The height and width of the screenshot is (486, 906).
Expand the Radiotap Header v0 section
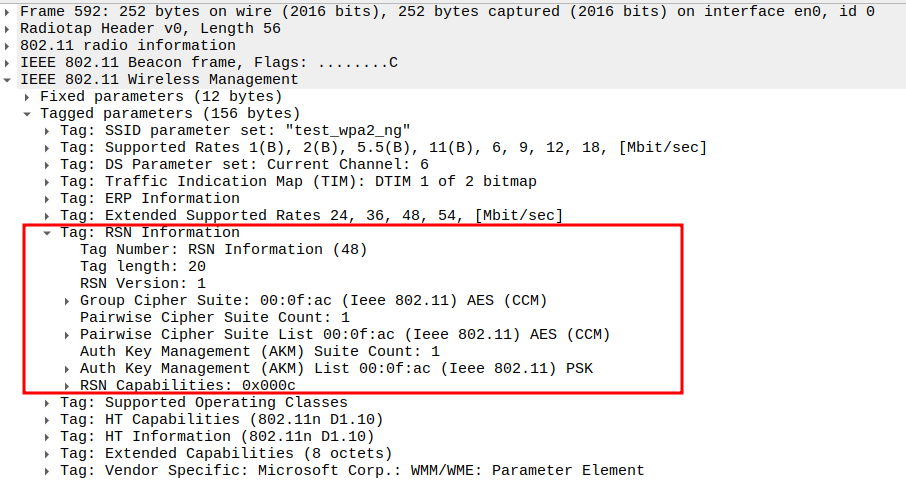8,28
